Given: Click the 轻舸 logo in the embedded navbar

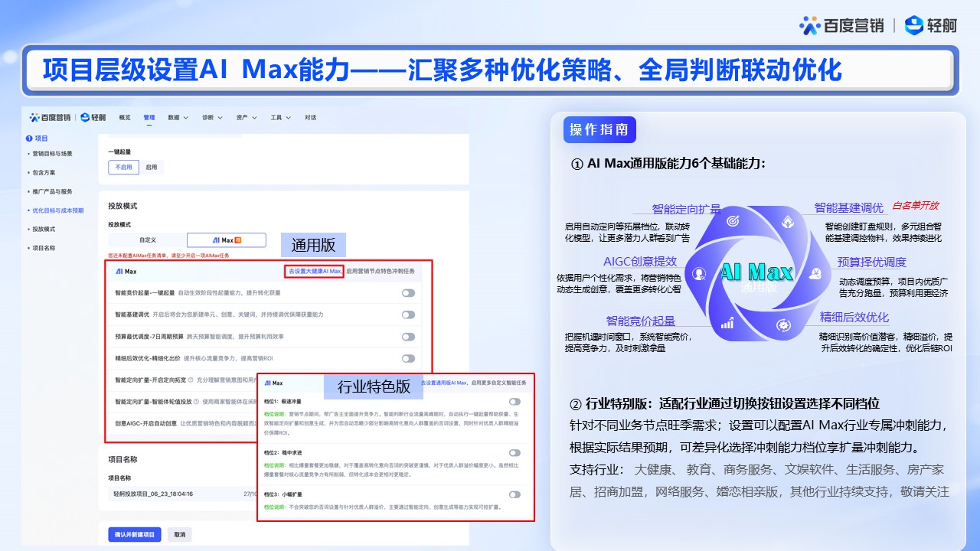Looking at the screenshot, I should tap(93, 117).
